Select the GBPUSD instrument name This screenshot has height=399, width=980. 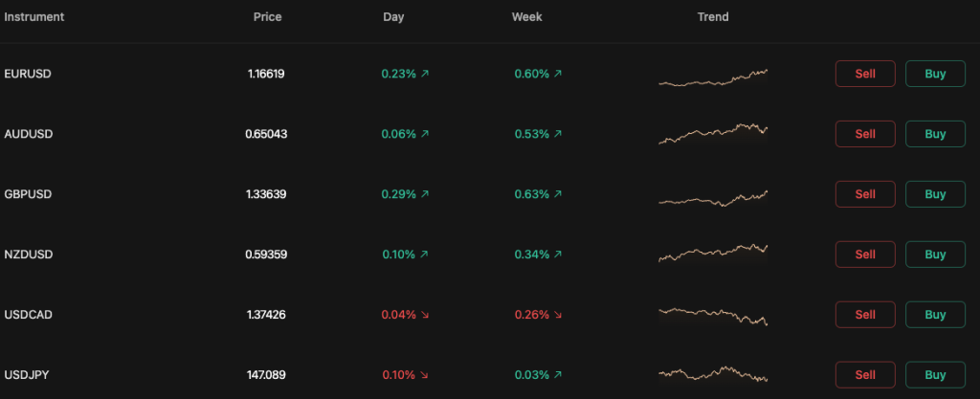pos(28,194)
